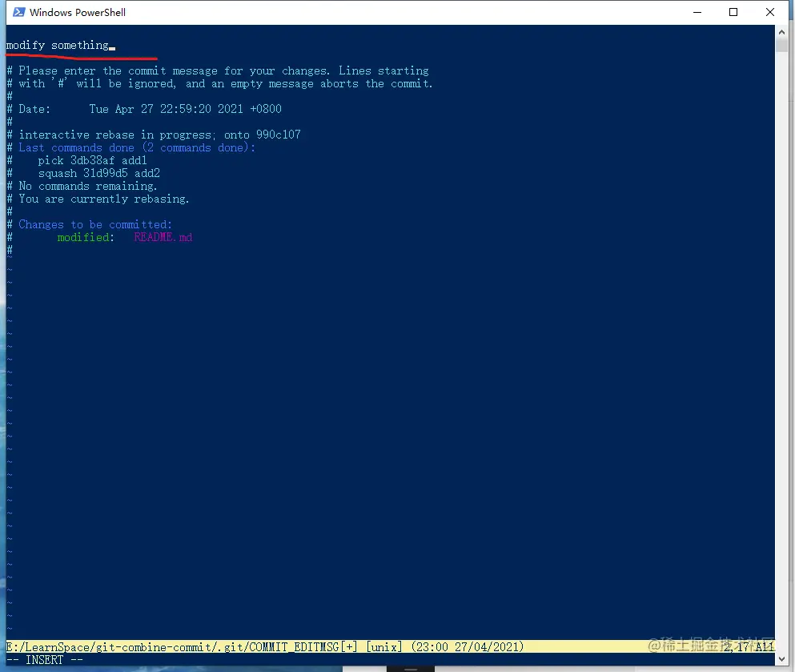This screenshot has width=795, height=672.
Task: Click the minimize button
Action: tap(696, 12)
